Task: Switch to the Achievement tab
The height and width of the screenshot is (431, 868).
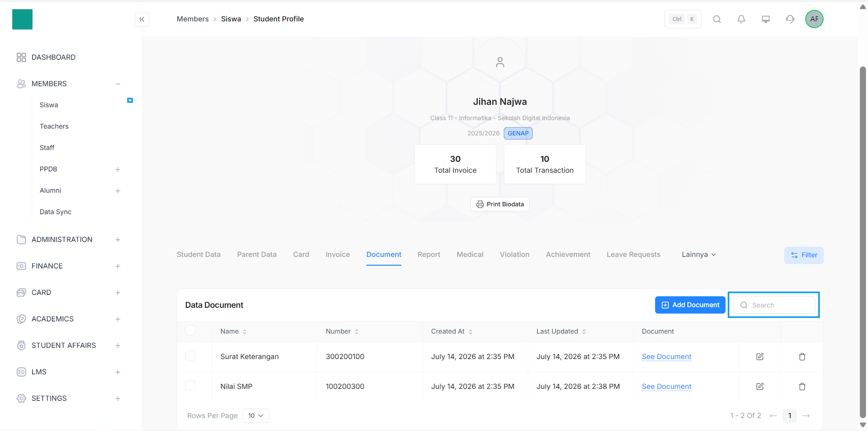Action: click(x=568, y=255)
